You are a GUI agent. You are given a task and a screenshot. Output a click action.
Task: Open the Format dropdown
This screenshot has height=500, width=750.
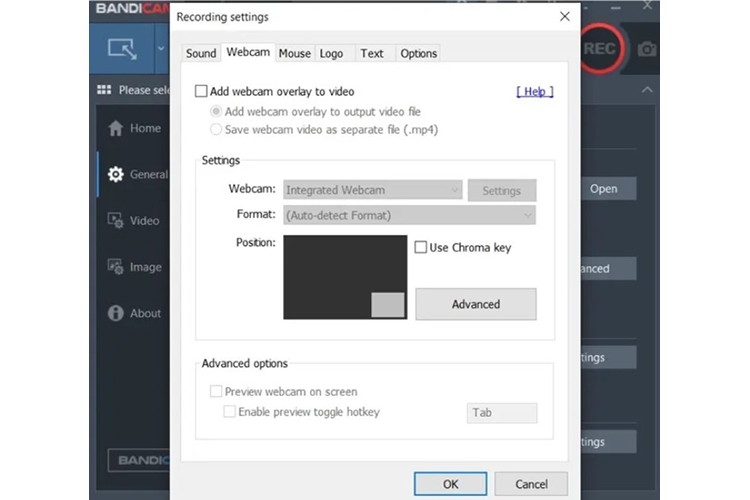point(409,215)
